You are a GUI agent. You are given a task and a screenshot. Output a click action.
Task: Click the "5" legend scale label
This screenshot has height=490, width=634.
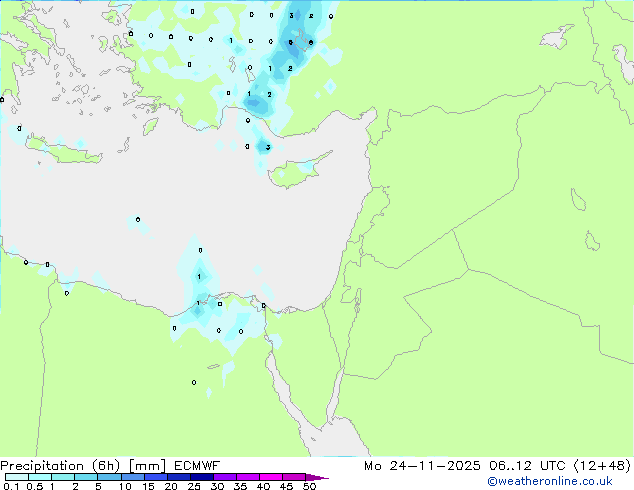pyautogui.click(x=98, y=486)
